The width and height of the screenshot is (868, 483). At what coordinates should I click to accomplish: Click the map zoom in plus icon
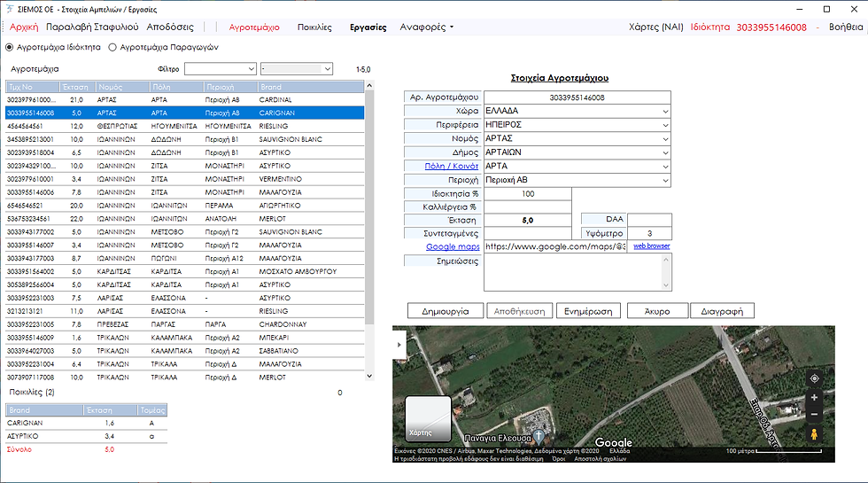(814, 398)
